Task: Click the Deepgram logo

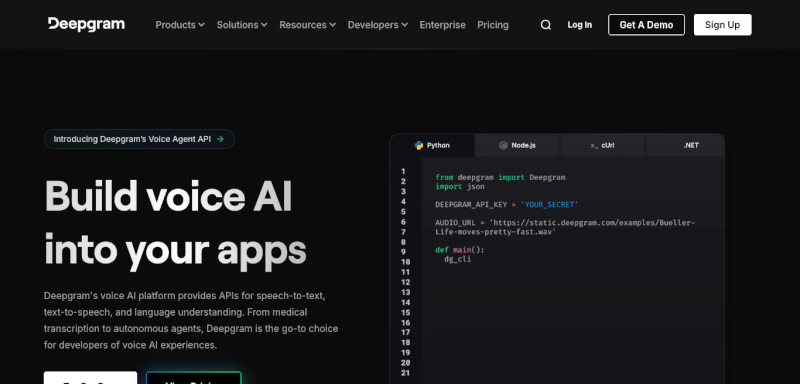Action: pyautogui.click(x=86, y=24)
